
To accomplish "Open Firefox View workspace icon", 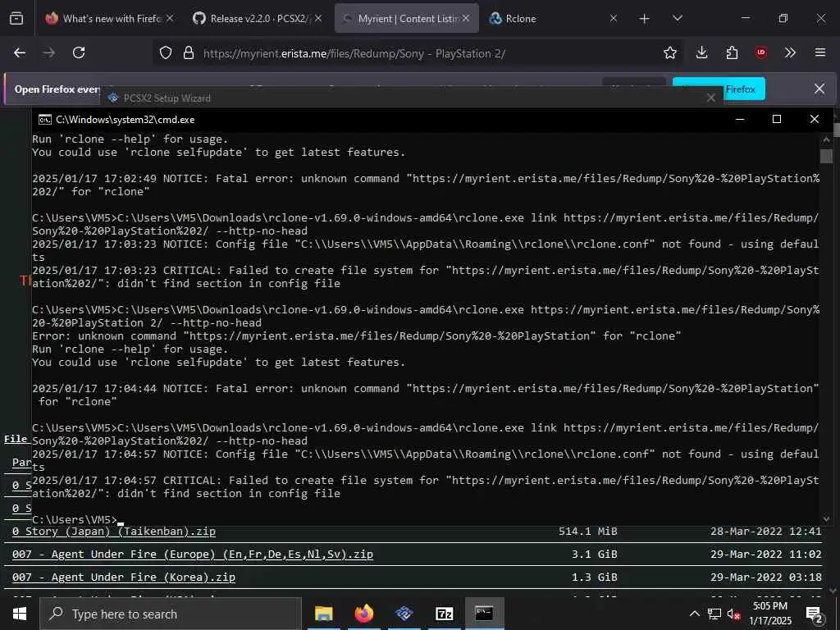I will [x=16, y=19].
